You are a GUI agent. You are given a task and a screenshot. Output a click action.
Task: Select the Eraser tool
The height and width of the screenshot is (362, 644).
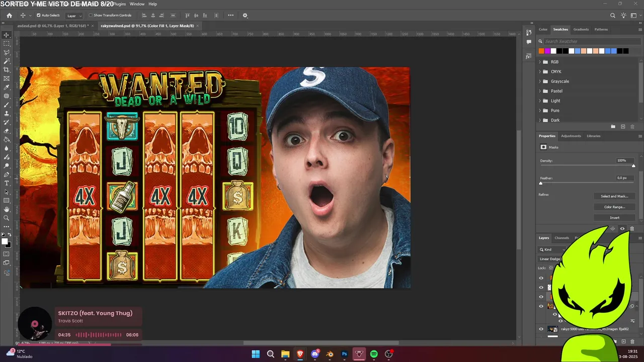point(7,131)
